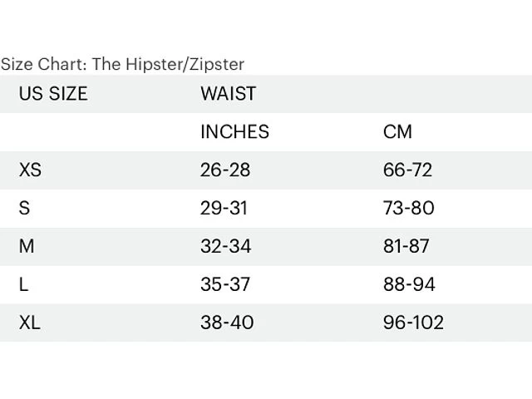Click the 38-40 inches value
Screen dimensions: 532x399
[227, 323]
